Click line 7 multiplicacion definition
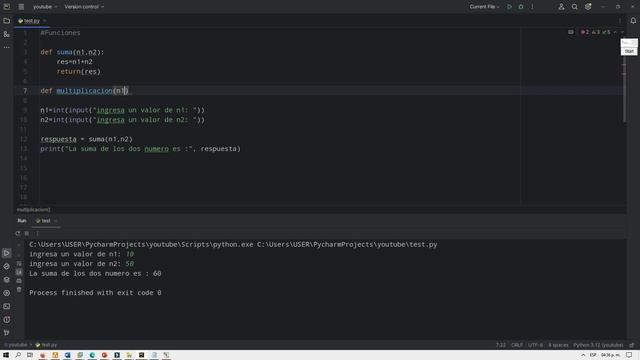This screenshot has height=360, width=640. tap(84, 91)
